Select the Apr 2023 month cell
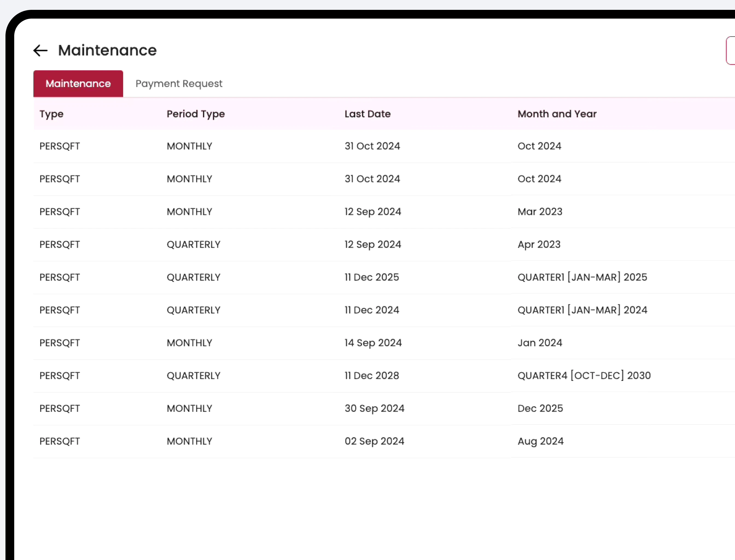 coord(539,244)
